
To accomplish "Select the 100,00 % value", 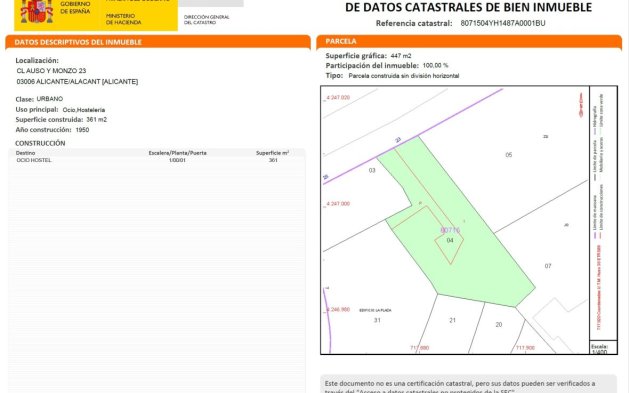I will click(x=435, y=65).
